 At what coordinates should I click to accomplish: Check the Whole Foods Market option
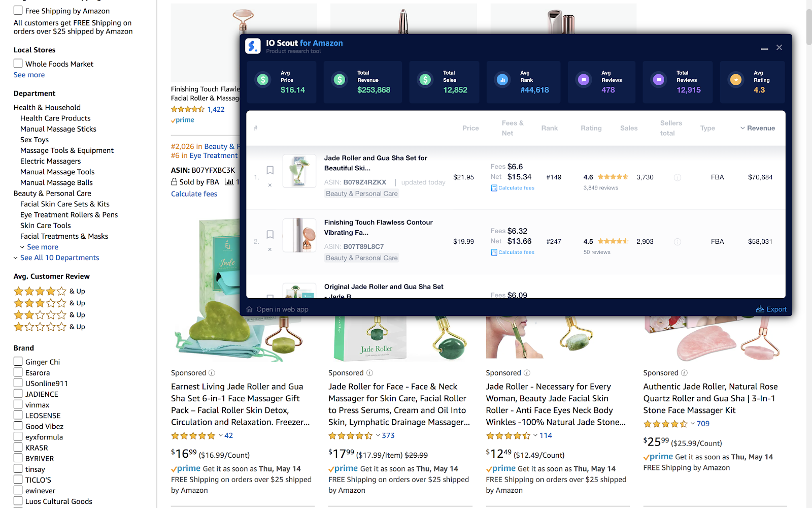(18, 63)
